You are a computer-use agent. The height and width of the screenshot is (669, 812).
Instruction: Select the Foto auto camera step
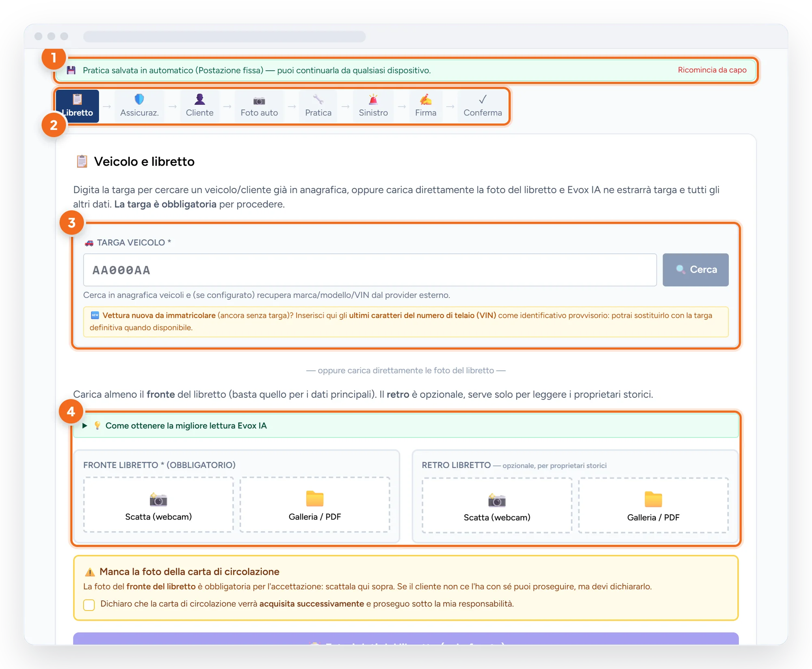(x=259, y=106)
